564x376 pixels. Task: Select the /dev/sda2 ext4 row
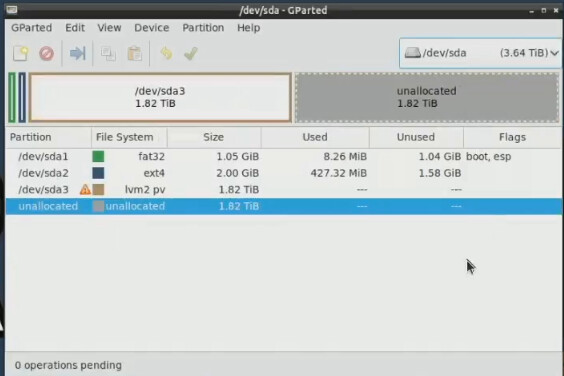(284, 173)
